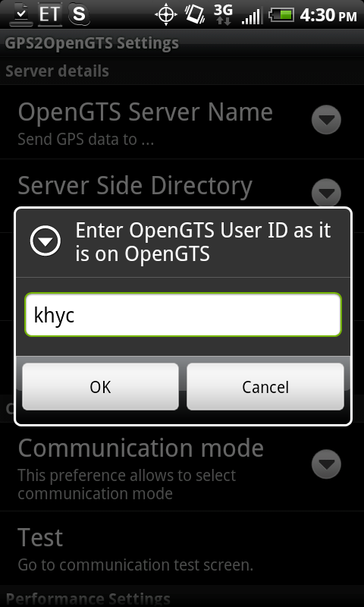This screenshot has height=607, width=364.
Task: Tap the dialog title arrow icon
Action: (x=45, y=241)
